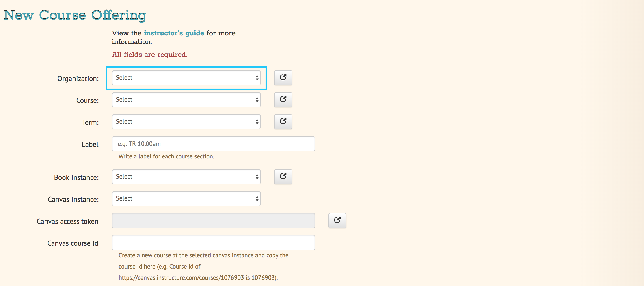Expand the Canvas Instance select dropdown
The height and width of the screenshot is (286, 644).
186,198
